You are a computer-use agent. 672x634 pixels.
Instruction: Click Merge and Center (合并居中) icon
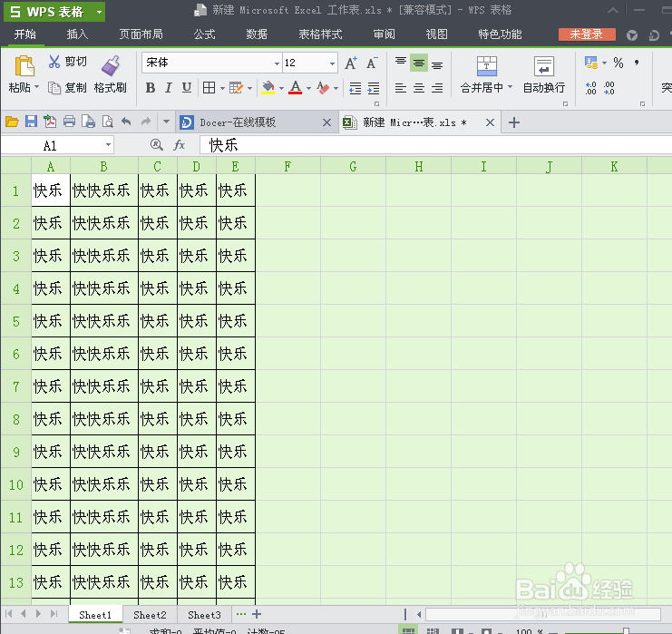[487, 66]
